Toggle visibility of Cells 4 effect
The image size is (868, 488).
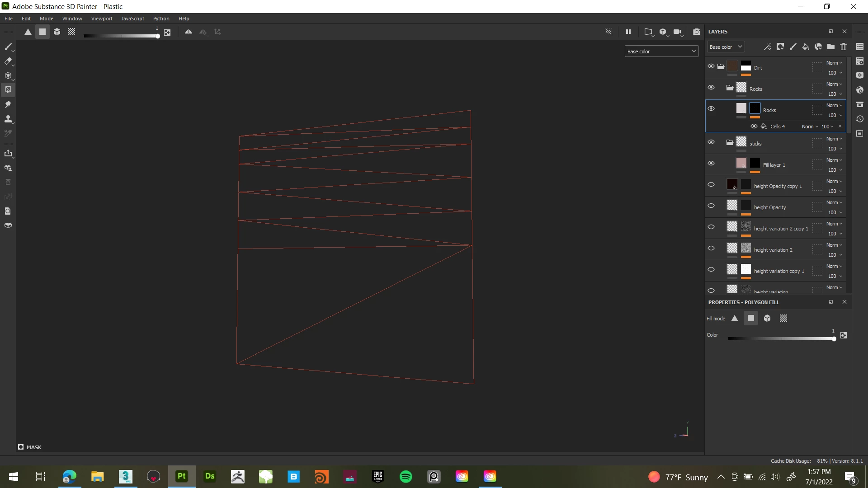coord(754,127)
